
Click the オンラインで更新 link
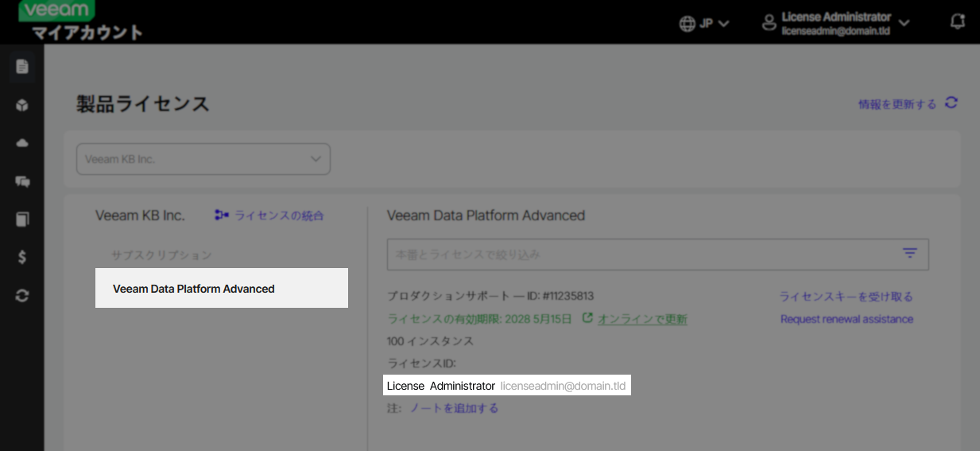[642, 319]
